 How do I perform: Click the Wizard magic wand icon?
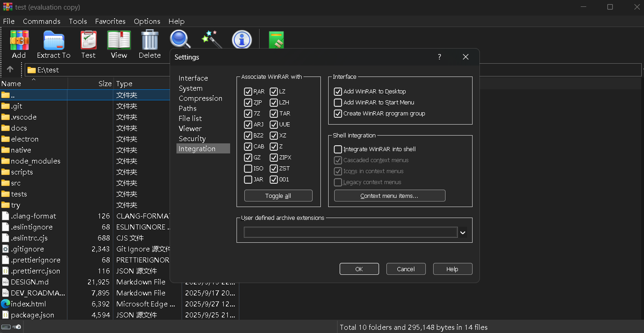211,39
